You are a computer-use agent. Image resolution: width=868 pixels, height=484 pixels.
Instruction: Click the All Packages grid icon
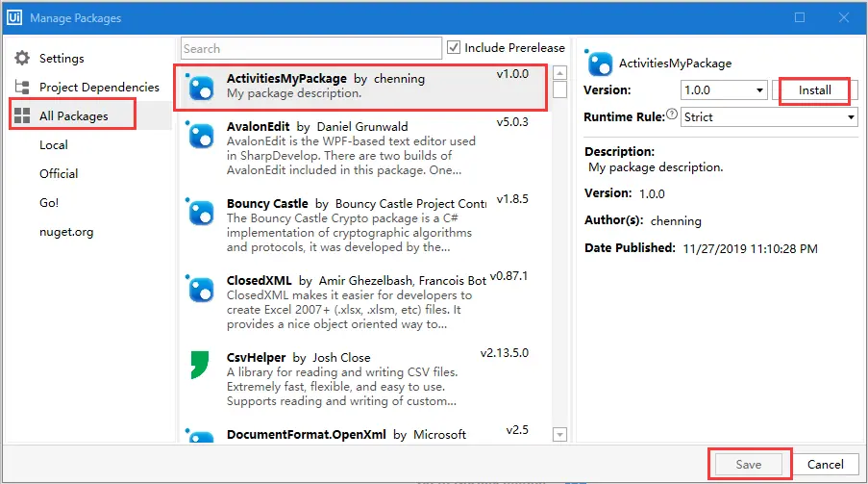[x=22, y=115]
